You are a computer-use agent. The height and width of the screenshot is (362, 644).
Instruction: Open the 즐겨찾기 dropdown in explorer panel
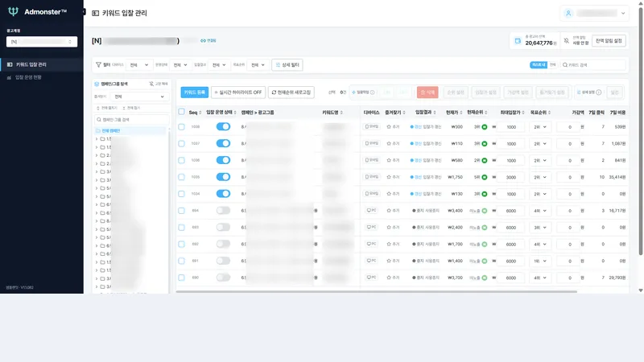click(139, 97)
